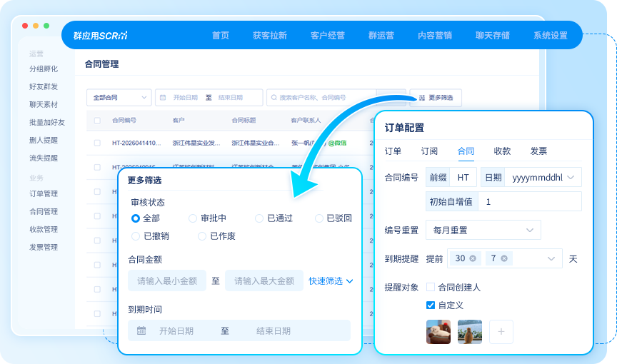Open the yyyymmddhl date format dropdown
617x364 pixels.
click(x=543, y=177)
